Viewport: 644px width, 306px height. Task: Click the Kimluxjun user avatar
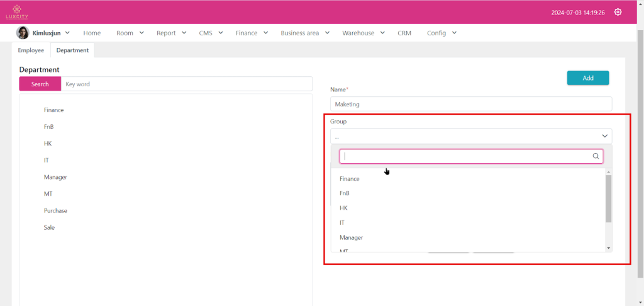[22, 33]
